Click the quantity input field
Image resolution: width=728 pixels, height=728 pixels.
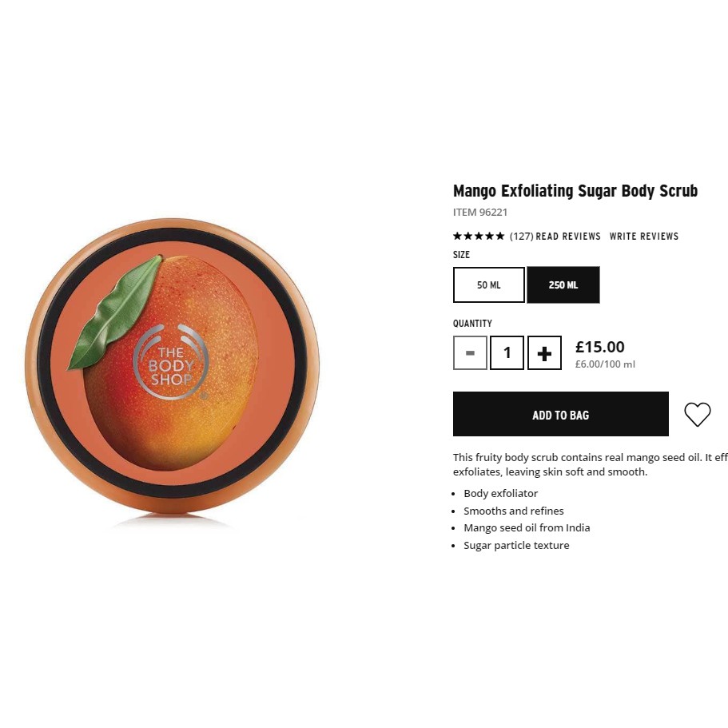click(x=507, y=353)
